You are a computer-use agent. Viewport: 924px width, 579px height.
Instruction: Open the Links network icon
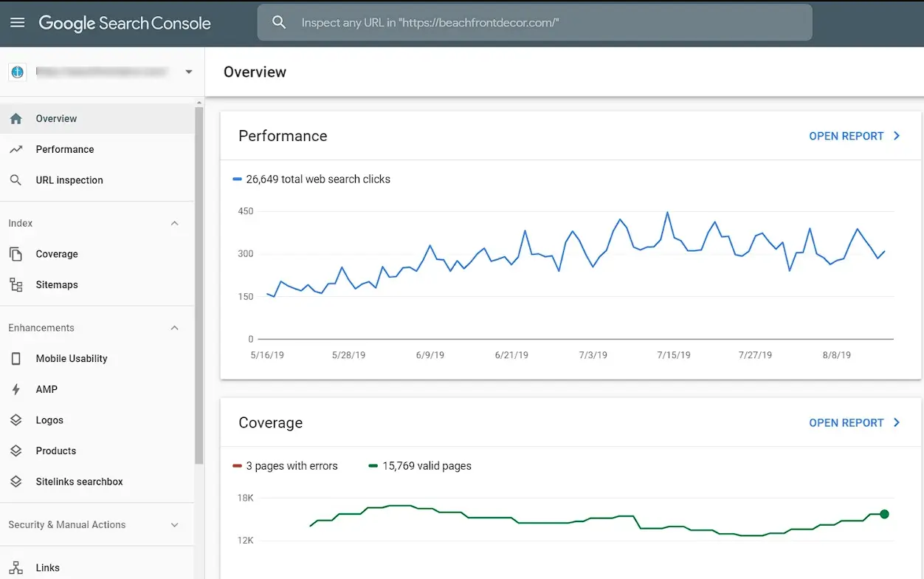point(16,568)
